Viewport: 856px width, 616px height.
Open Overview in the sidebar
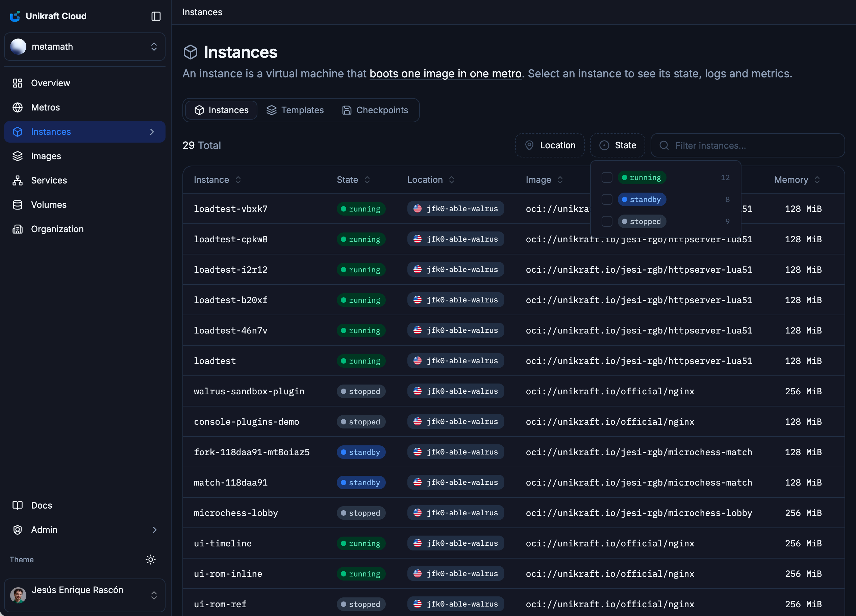pyautogui.click(x=84, y=83)
